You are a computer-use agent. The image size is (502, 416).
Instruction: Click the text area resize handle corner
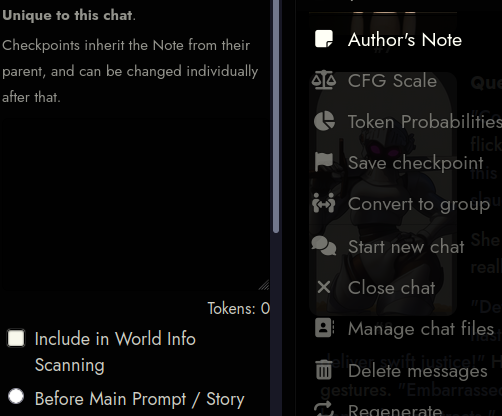[x=264, y=285]
